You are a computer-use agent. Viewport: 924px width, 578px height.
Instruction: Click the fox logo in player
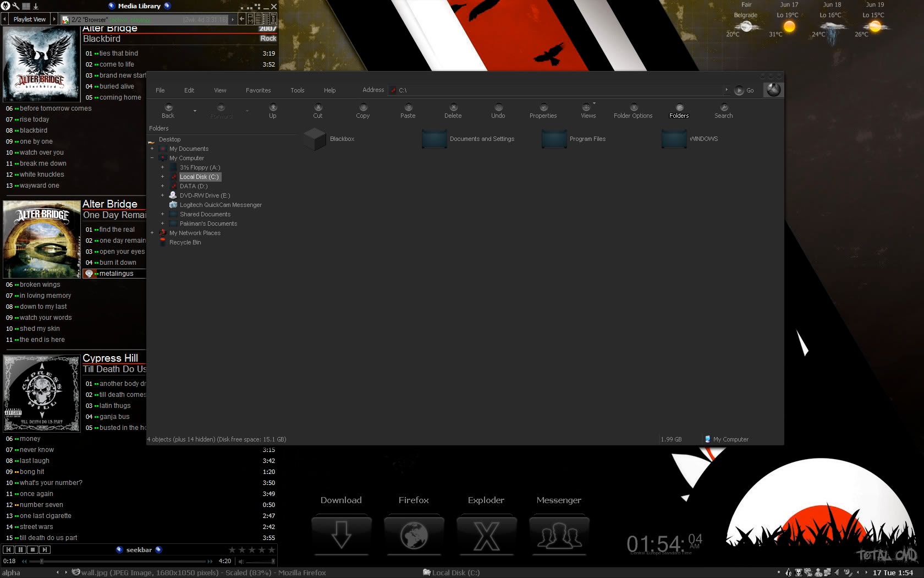[5, 6]
